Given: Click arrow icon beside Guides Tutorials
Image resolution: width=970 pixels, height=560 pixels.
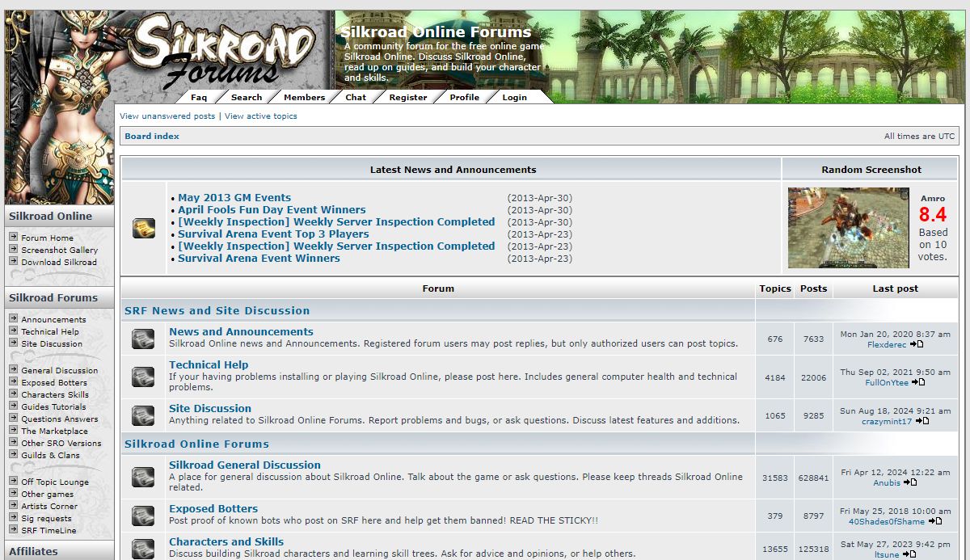Looking at the screenshot, I should click(x=14, y=406).
